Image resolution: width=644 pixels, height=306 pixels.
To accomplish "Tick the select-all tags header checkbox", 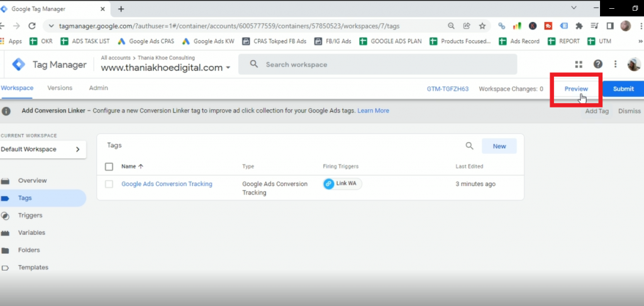I will (109, 167).
